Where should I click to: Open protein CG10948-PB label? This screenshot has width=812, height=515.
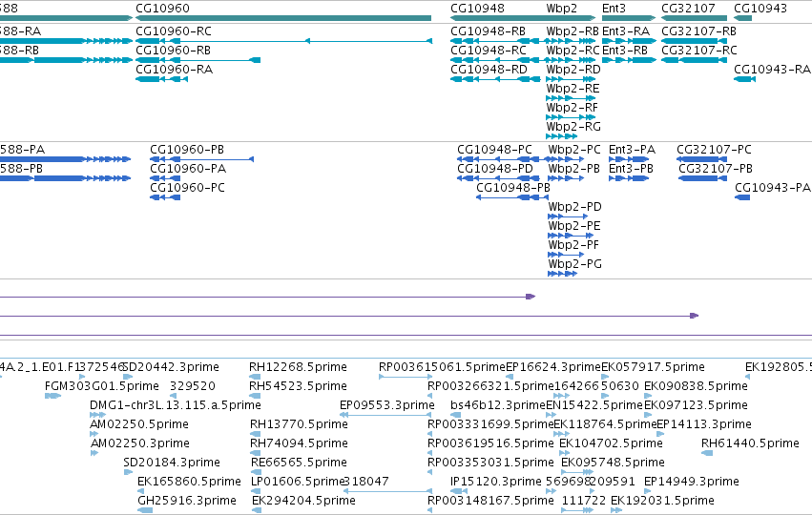point(513,188)
